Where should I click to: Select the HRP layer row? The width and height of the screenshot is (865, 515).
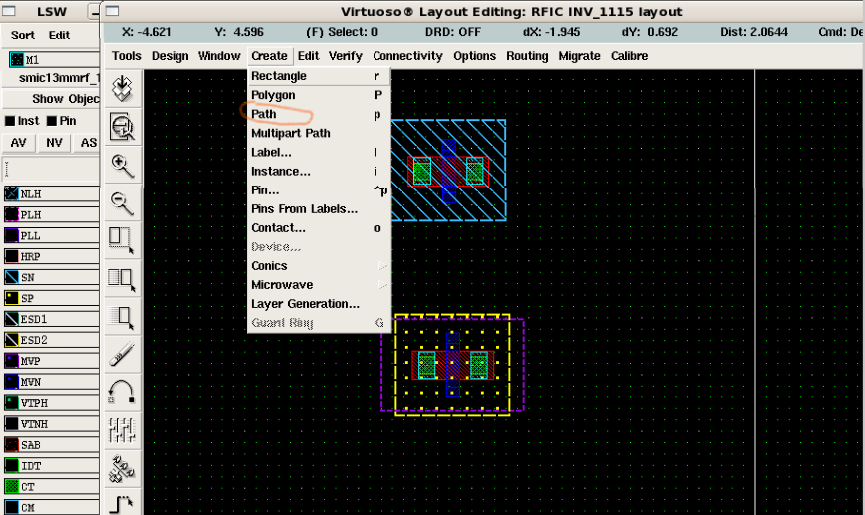51,256
